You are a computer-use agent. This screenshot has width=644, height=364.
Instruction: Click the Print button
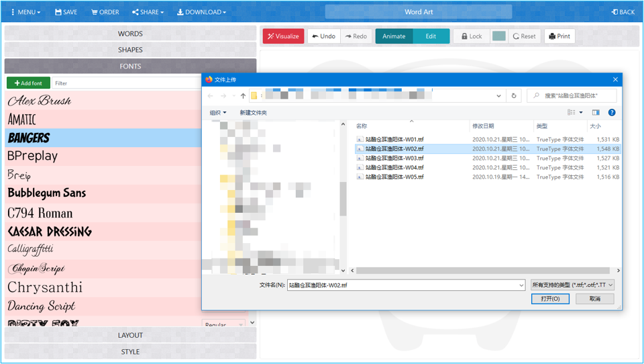click(559, 36)
